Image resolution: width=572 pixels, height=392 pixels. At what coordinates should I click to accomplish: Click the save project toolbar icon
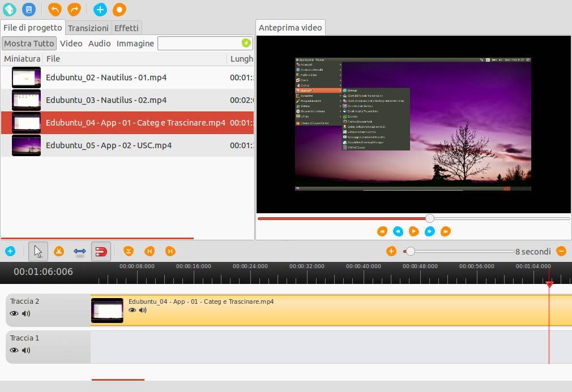tap(28, 10)
